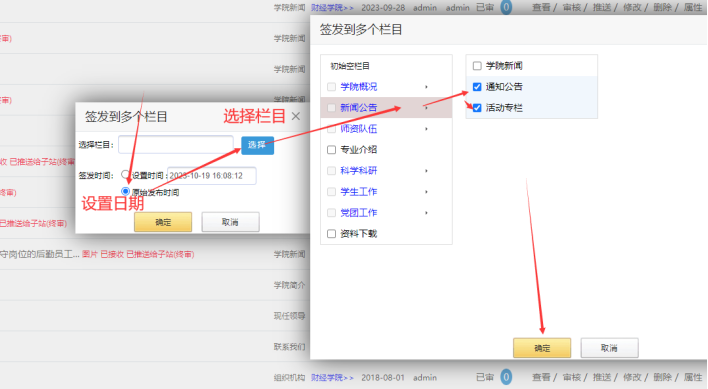Confirm with 确定 in large dialog
708x389 pixels.
(542, 348)
